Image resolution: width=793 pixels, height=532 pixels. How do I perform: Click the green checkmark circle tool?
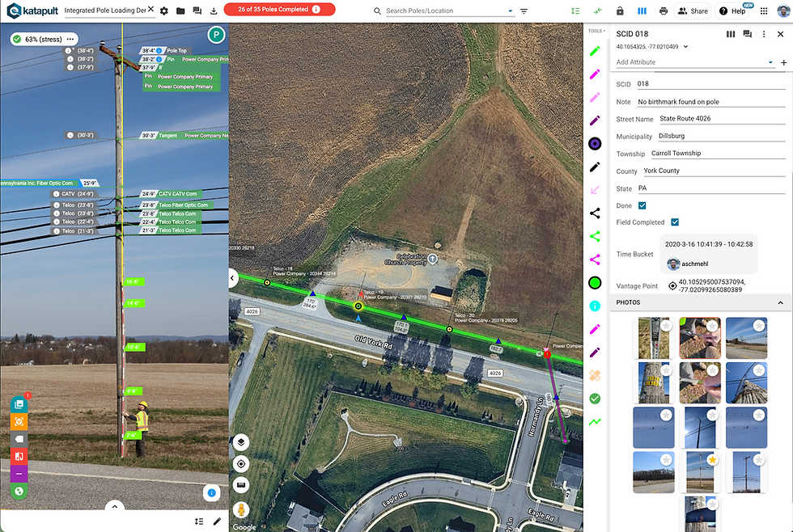point(595,399)
